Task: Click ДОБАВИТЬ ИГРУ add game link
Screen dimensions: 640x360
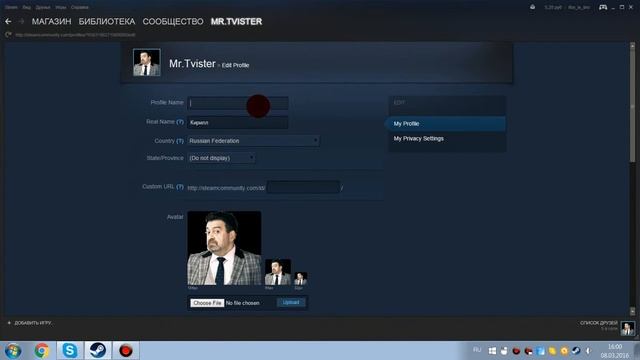Action: click(33, 323)
